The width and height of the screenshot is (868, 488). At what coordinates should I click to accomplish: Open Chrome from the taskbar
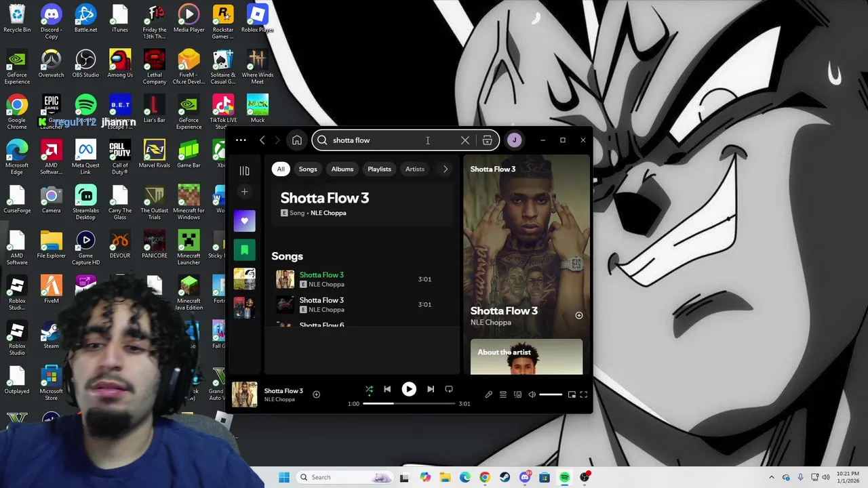click(484, 477)
